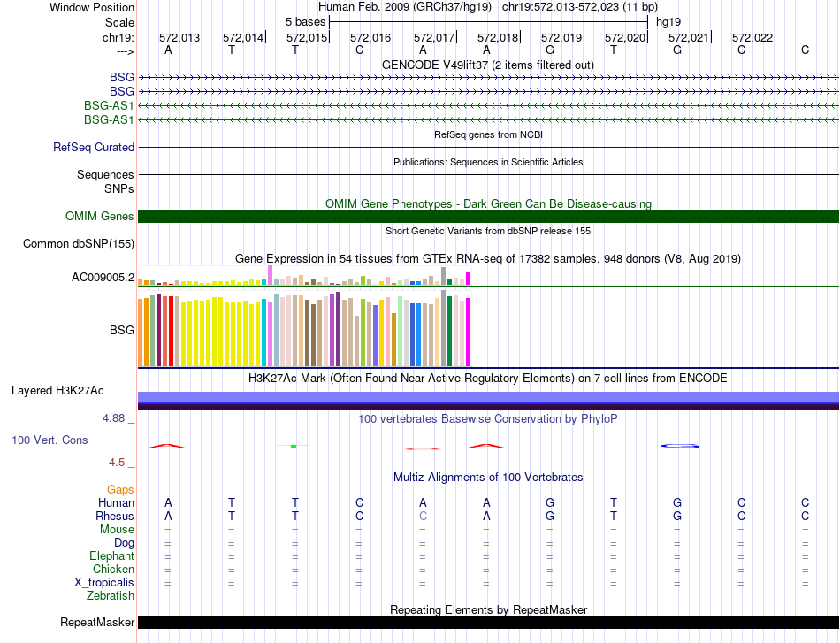Click the first BSG gene arrow track
840x643 pixels.
[488, 78]
